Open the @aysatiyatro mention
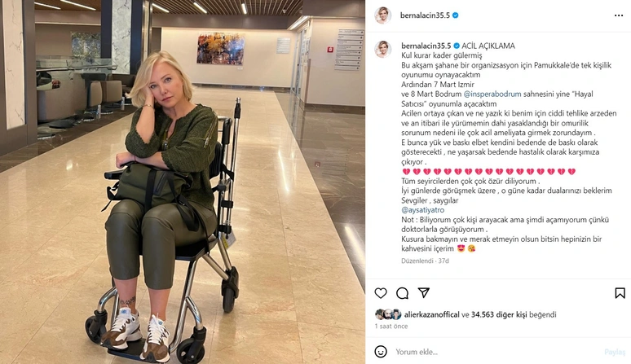 422,210
